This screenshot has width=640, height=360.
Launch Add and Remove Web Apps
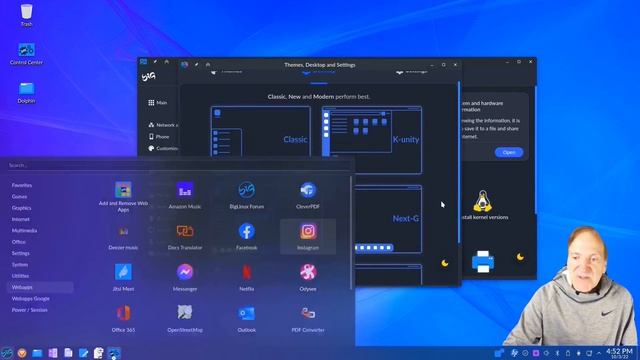point(123,196)
